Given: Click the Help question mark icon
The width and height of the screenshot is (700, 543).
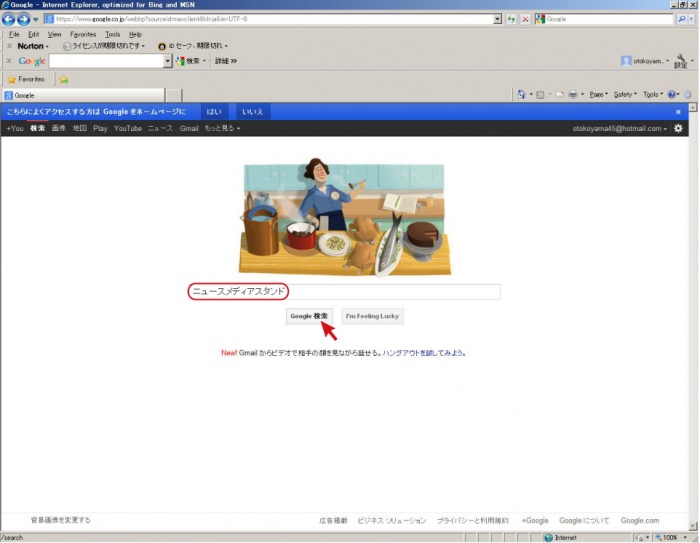Looking at the screenshot, I should click(x=671, y=95).
